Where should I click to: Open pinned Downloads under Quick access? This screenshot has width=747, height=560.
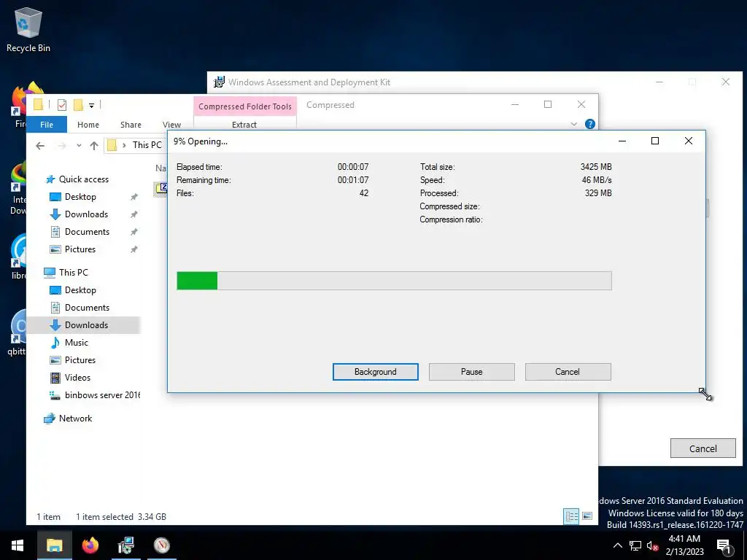tap(86, 214)
